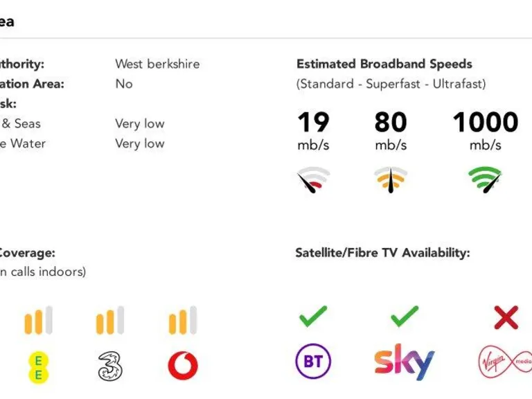Click the Sky logo
This screenshot has width=532, height=399.
pos(405,362)
